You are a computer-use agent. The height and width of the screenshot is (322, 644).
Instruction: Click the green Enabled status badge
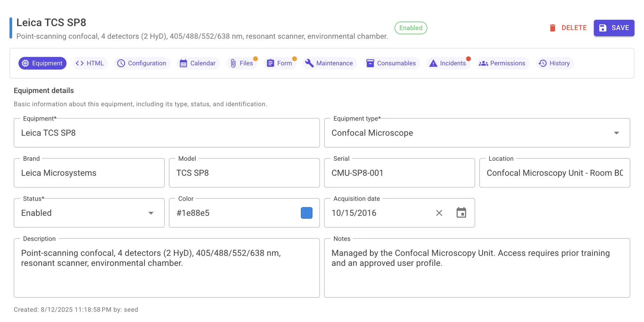coord(411,28)
